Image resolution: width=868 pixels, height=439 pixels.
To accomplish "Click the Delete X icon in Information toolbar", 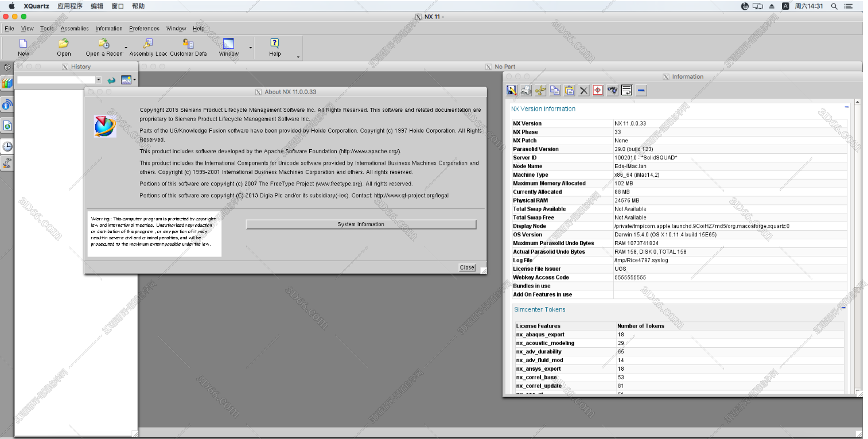I will [x=583, y=90].
